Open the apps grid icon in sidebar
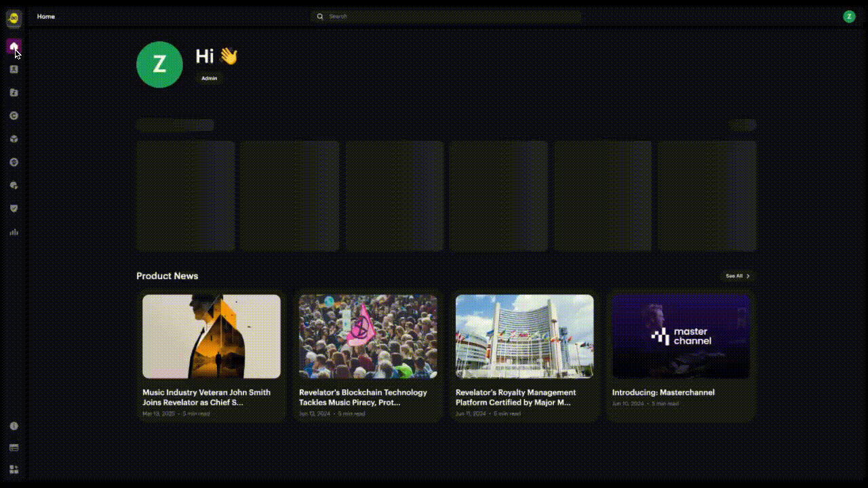Image resolution: width=868 pixels, height=488 pixels. click(14, 469)
